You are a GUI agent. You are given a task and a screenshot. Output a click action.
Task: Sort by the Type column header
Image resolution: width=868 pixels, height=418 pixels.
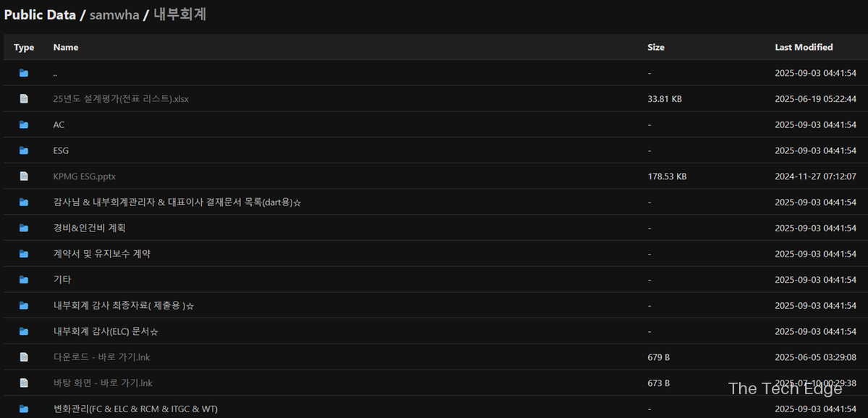pos(24,48)
